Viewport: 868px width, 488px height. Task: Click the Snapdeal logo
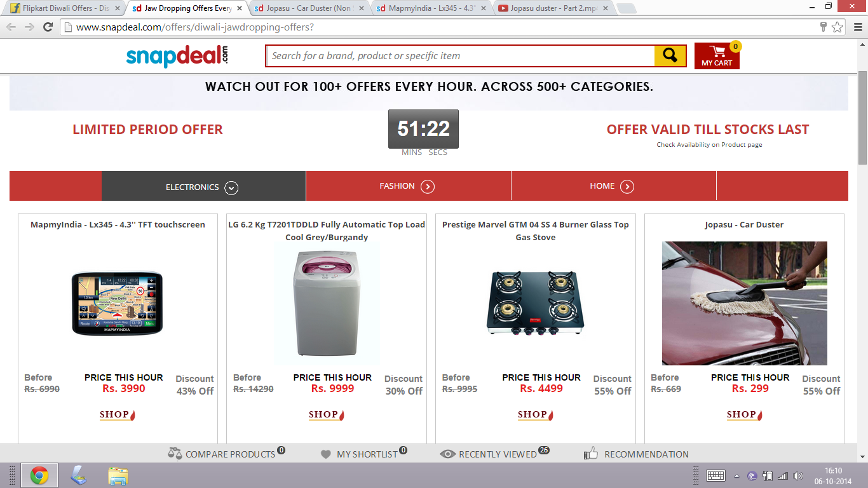point(177,56)
